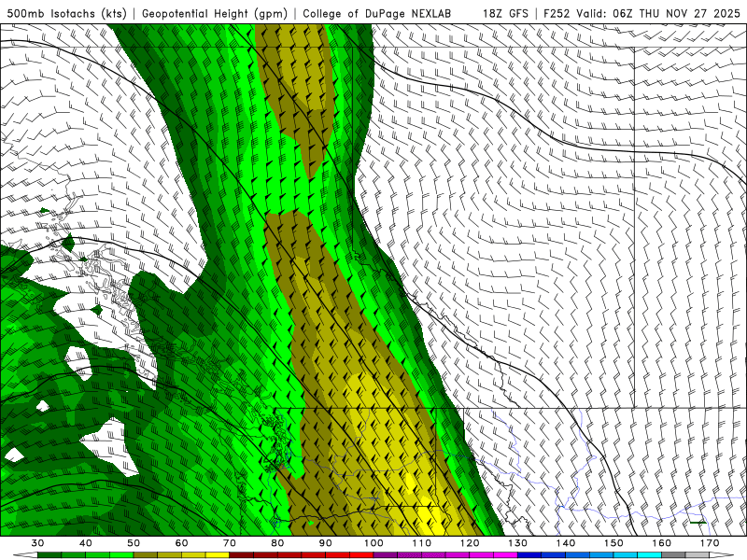Click the purple swatch just right of the 100 mark

pos(386,555)
